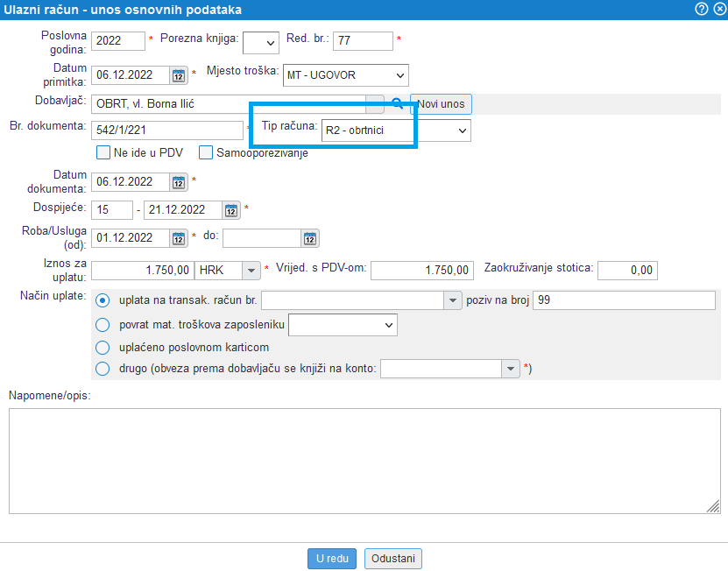Open the HRK currency dropdown arrow

tap(251, 271)
